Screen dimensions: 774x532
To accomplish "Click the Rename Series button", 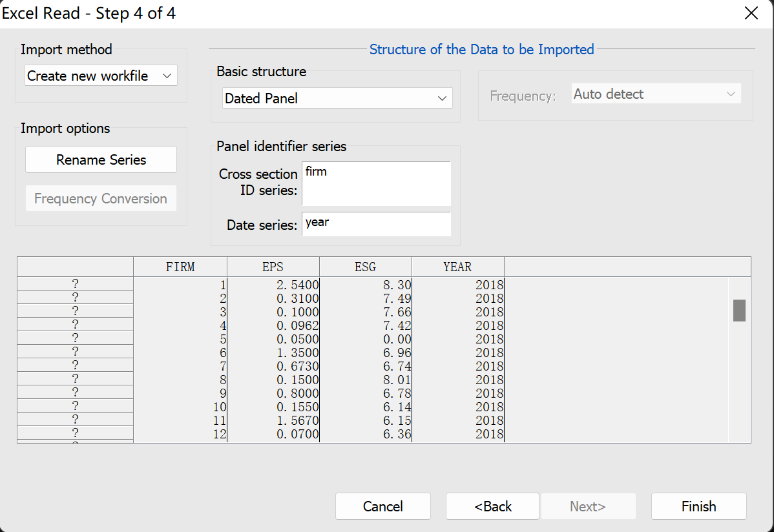I will click(101, 159).
